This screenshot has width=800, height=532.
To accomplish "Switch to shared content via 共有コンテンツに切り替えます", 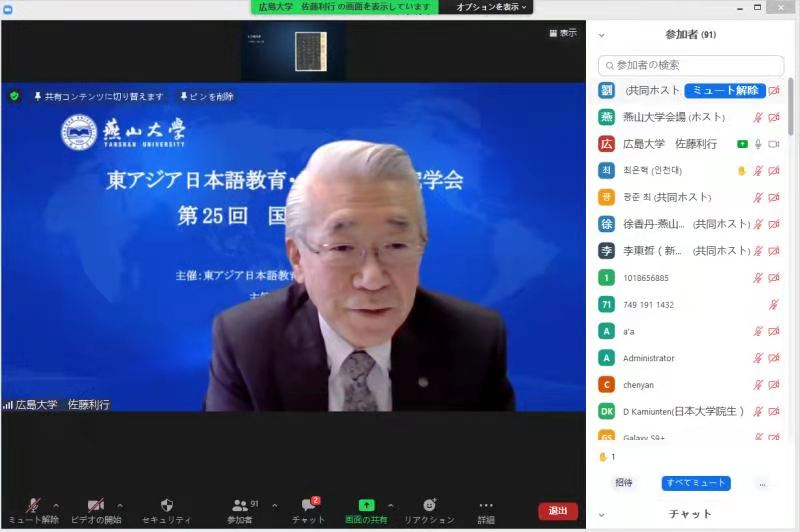I will [99, 96].
